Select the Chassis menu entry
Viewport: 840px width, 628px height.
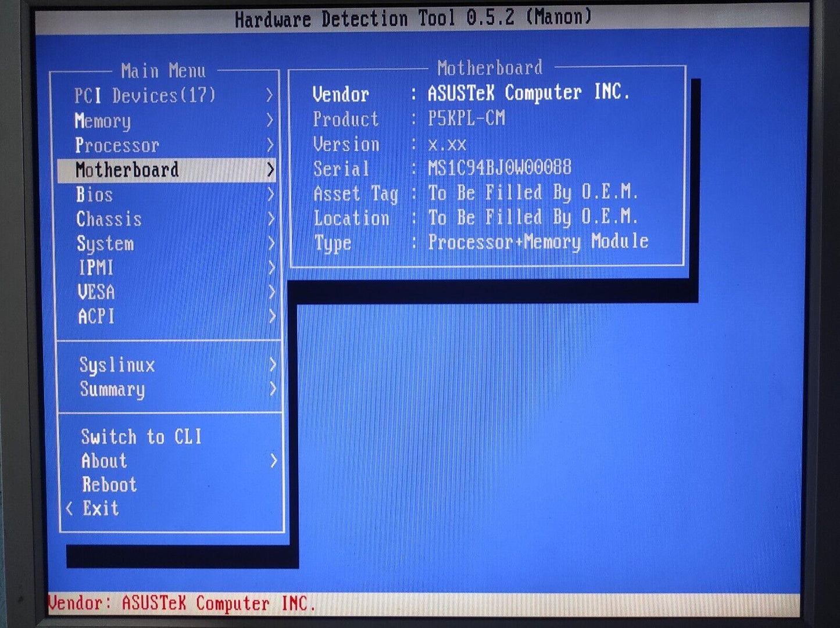coord(109,219)
